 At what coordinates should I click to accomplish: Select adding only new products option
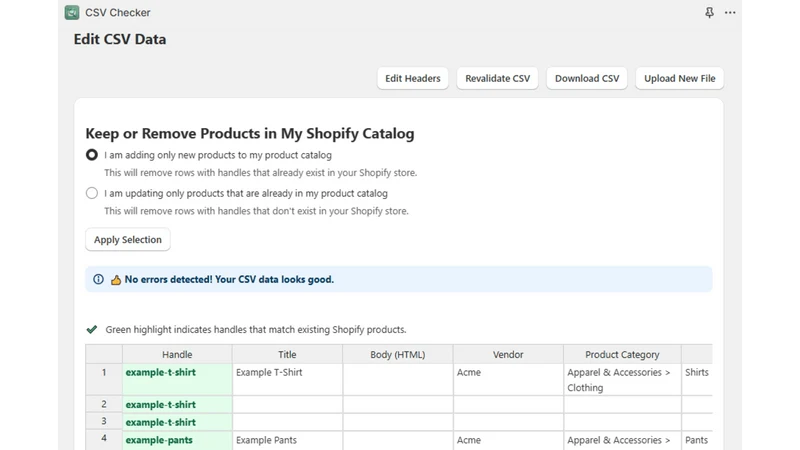(x=92, y=155)
